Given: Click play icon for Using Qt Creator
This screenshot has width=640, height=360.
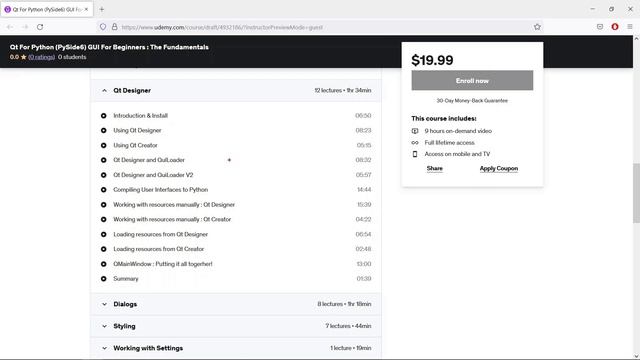Looking at the screenshot, I should pos(104,145).
